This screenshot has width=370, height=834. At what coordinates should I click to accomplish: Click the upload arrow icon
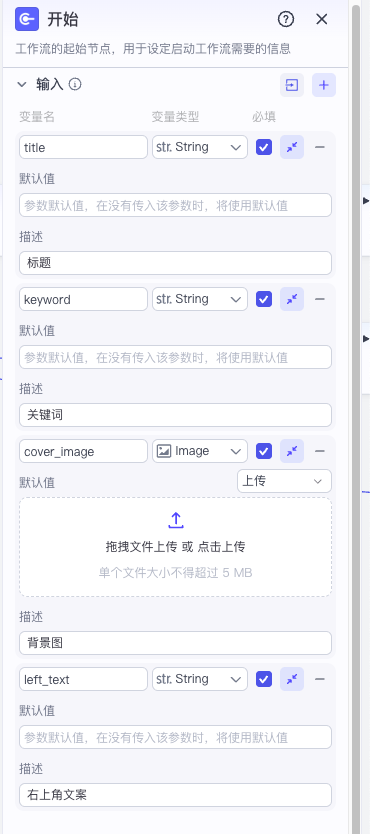(x=175, y=520)
